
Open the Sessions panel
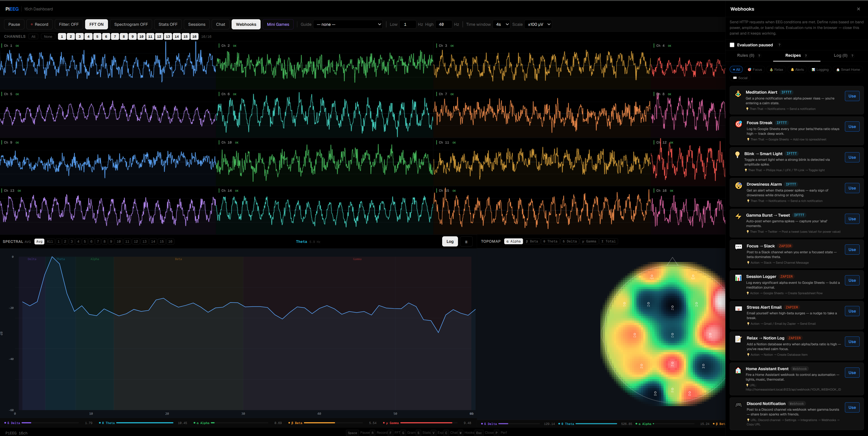(197, 24)
